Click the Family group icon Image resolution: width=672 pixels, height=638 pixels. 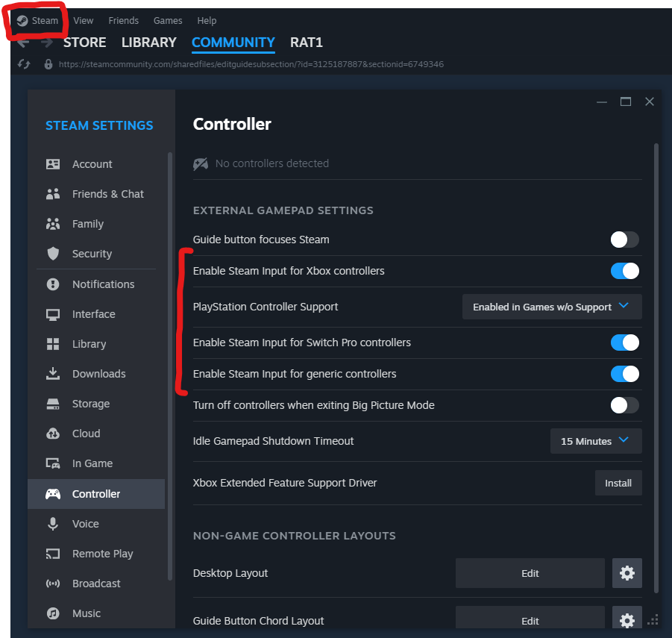point(53,224)
